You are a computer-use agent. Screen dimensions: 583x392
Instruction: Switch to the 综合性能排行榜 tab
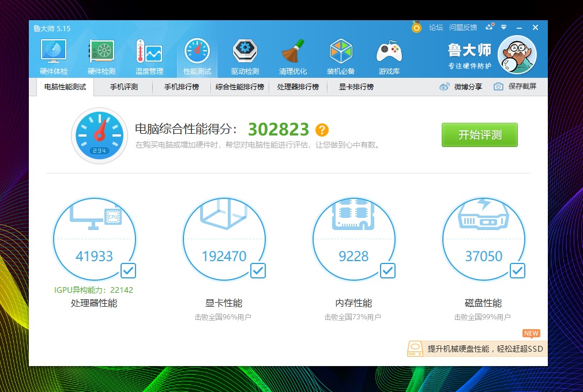click(x=240, y=87)
